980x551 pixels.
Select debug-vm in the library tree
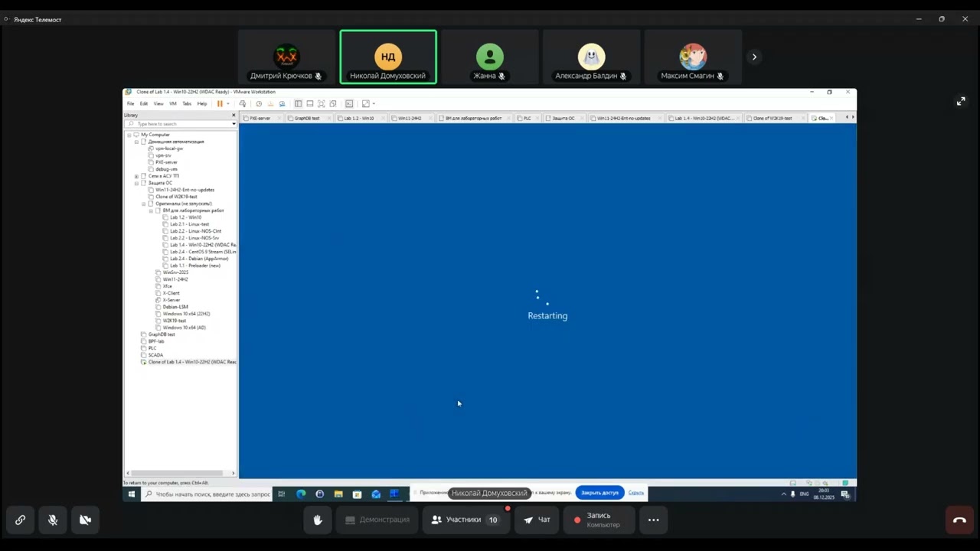click(x=166, y=169)
